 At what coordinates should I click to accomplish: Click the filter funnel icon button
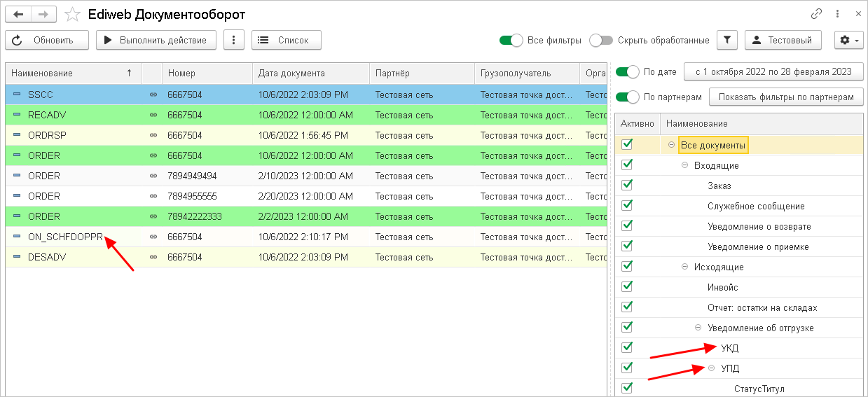pos(727,41)
